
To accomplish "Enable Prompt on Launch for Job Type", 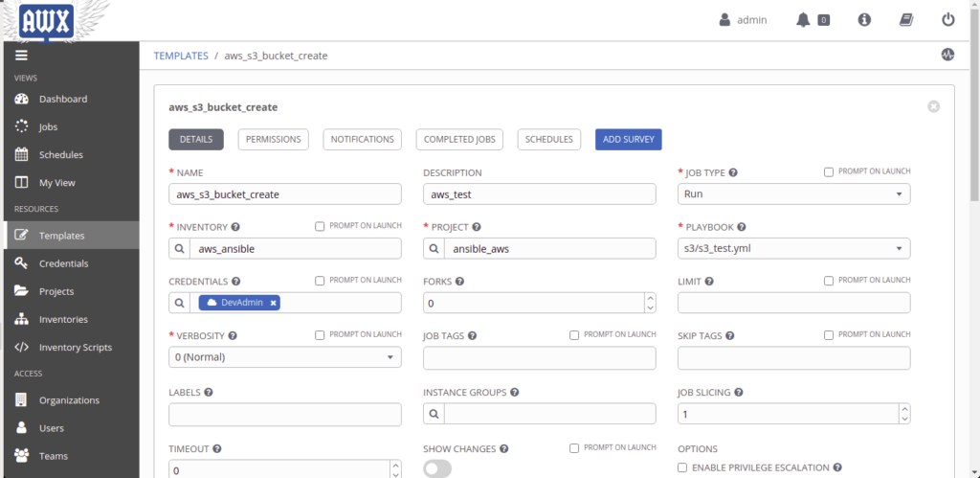I will [829, 172].
